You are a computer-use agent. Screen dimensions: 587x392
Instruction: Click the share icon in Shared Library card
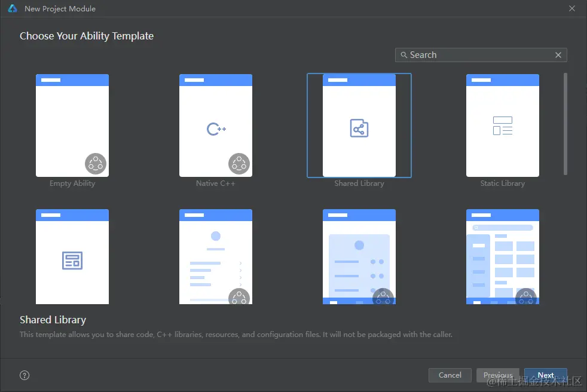pyautogui.click(x=359, y=128)
